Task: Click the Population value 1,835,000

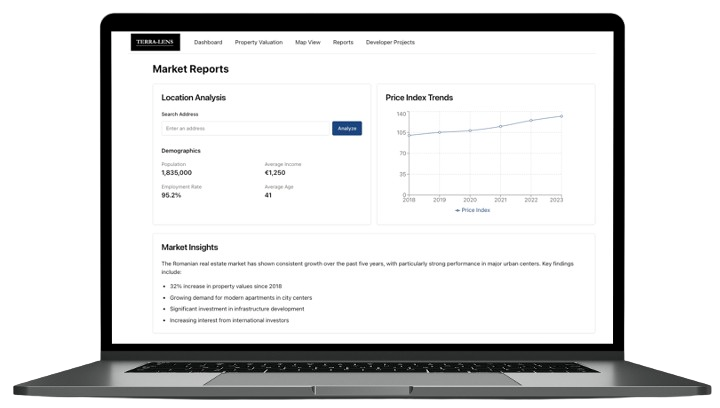Action: click(177, 172)
